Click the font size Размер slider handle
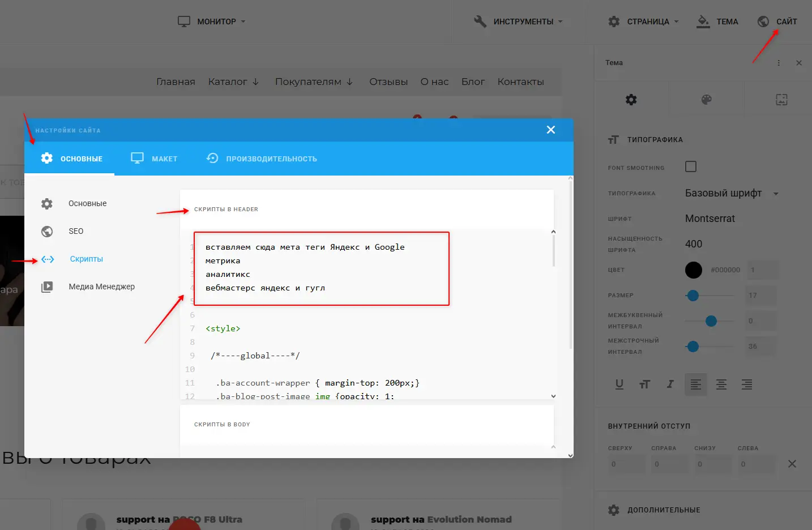The image size is (812, 530). click(x=693, y=296)
